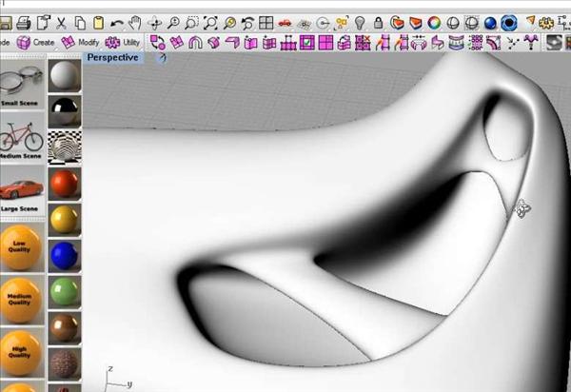Pick the glossy brown material sphere
The image size is (571, 392).
pos(65,327)
